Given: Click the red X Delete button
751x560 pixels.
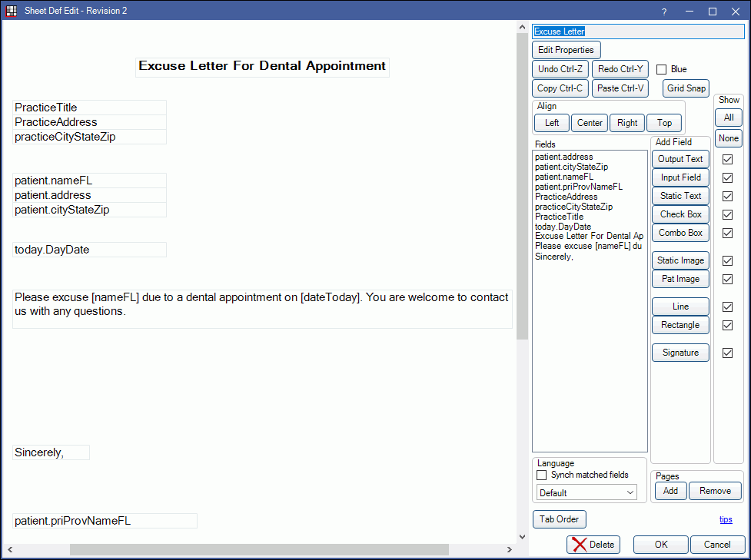Looking at the screenshot, I should (593, 545).
